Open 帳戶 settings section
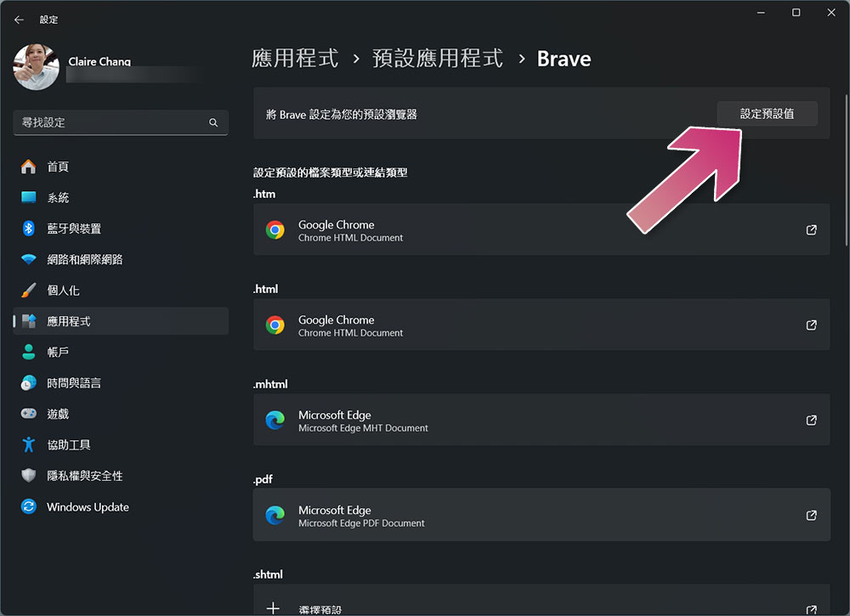This screenshot has height=616, width=850. click(121, 352)
